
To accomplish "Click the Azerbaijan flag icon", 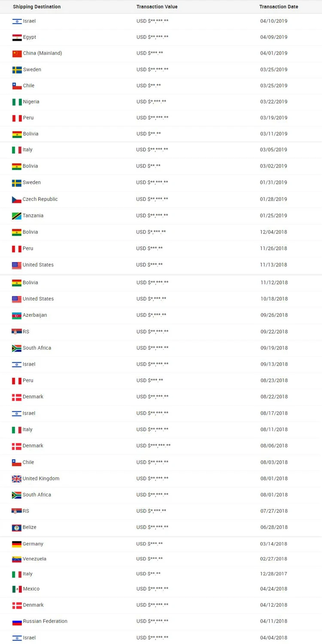I will [x=17, y=316].
